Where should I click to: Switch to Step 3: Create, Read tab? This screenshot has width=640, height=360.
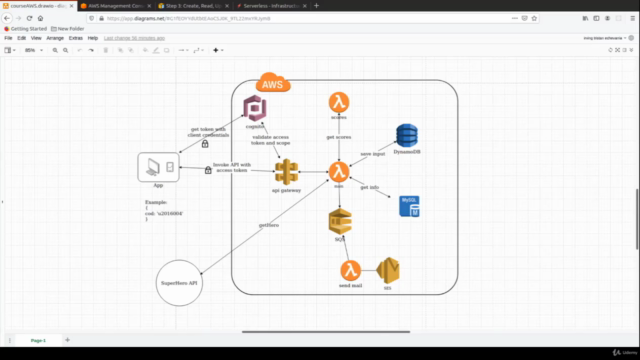point(193,6)
